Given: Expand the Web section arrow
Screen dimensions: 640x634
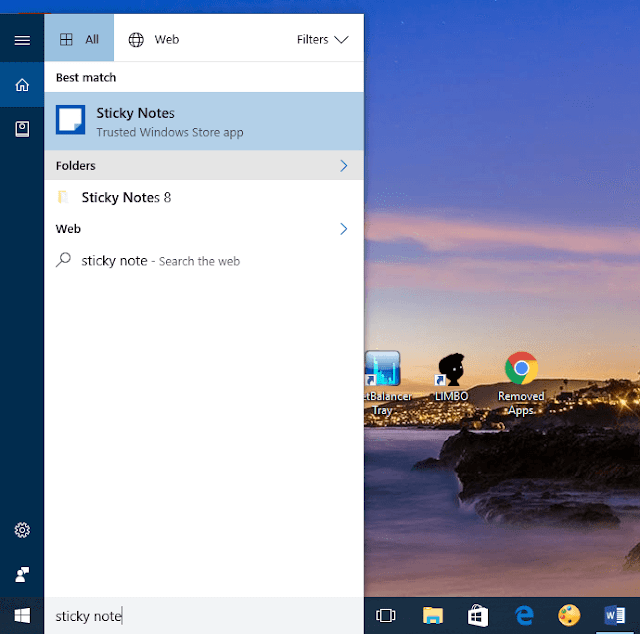Looking at the screenshot, I should coord(344,229).
